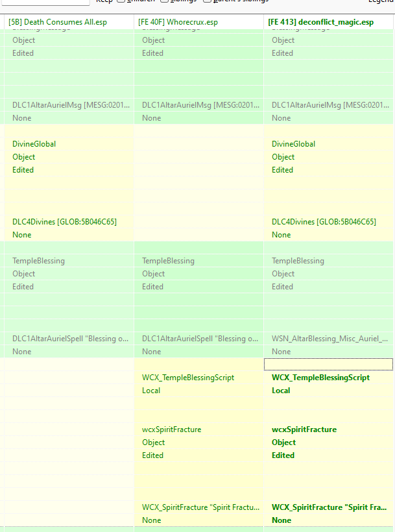
Task: Click bold wcxSpiritFracture in deconflict_magic column
Action: (304, 429)
